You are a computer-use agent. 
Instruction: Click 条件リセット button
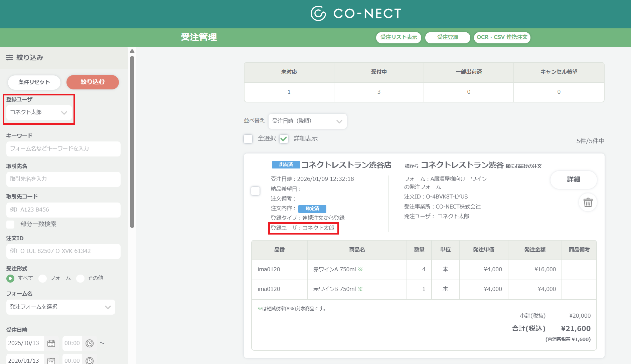click(x=34, y=82)
